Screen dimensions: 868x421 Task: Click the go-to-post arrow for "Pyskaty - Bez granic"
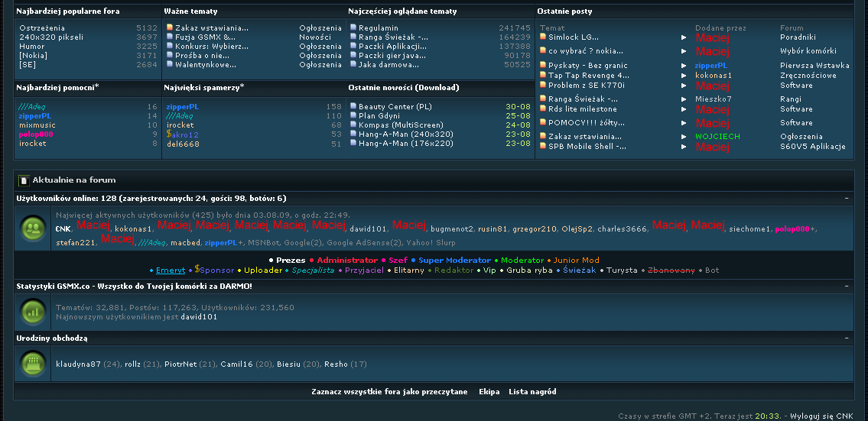pyautogui.click(x=684, y=66)
